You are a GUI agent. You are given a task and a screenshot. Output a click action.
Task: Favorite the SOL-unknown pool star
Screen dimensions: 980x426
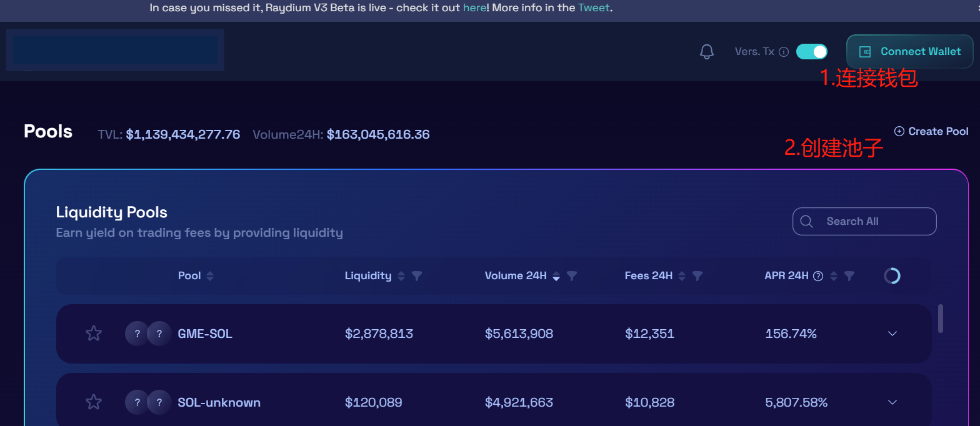click(94, 402)
